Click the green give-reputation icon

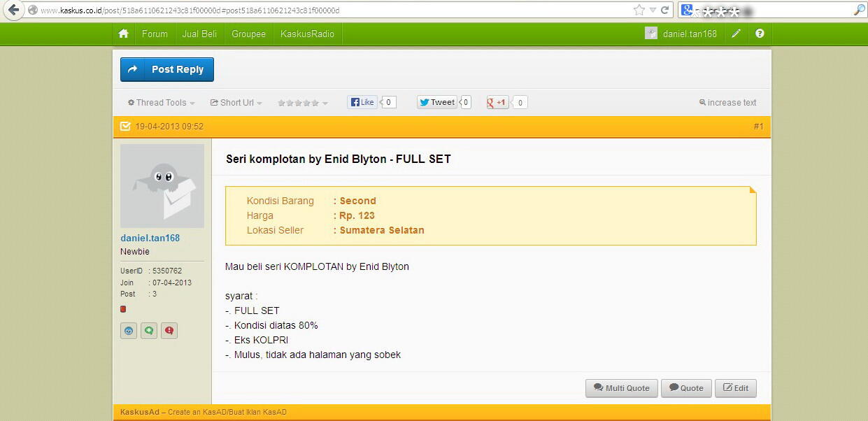(x=149, y=330)
